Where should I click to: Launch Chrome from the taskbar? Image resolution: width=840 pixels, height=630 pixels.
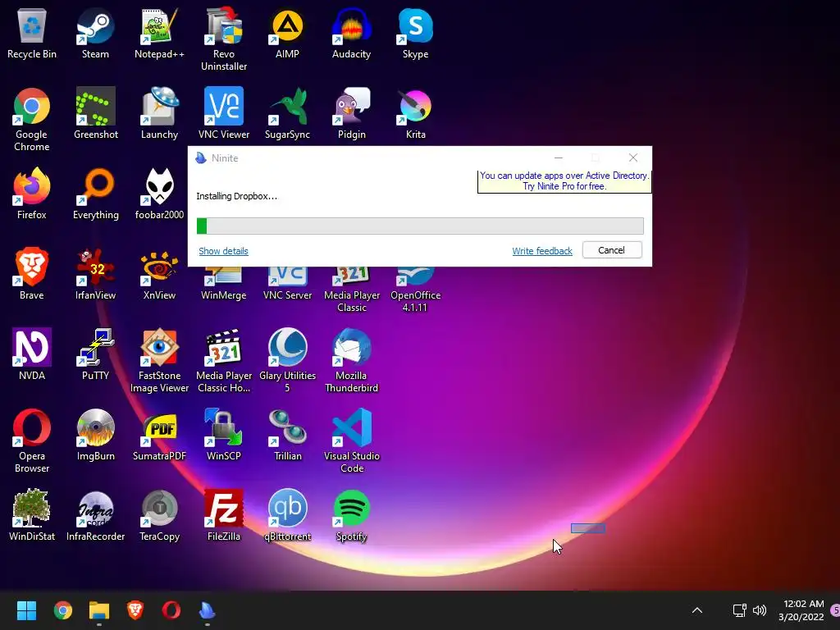(62, 610)
